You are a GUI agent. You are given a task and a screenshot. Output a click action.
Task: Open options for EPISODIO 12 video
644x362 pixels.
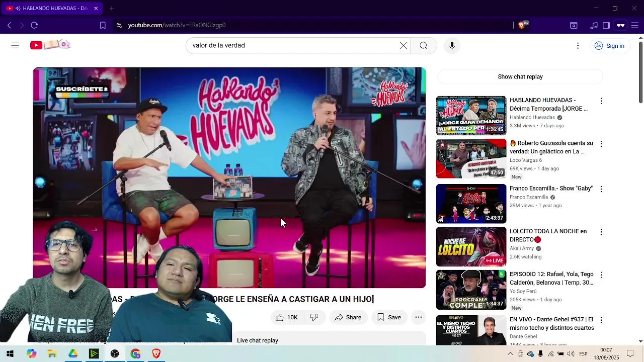tap(601, 275)
